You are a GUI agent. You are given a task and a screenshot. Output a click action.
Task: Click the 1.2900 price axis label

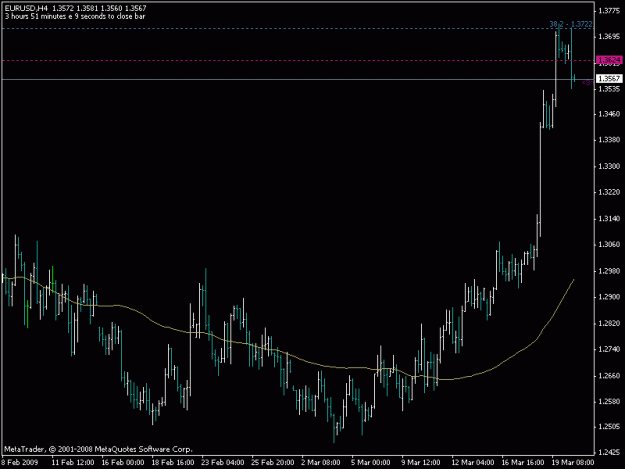tap(609, 297)
